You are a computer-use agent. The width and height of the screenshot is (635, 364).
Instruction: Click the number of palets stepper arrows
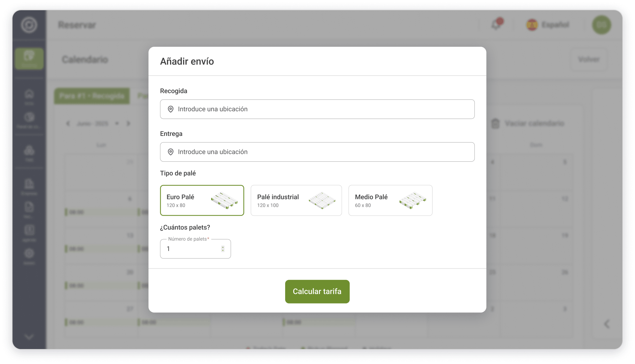pyautogui.click(x=223, y=249)
